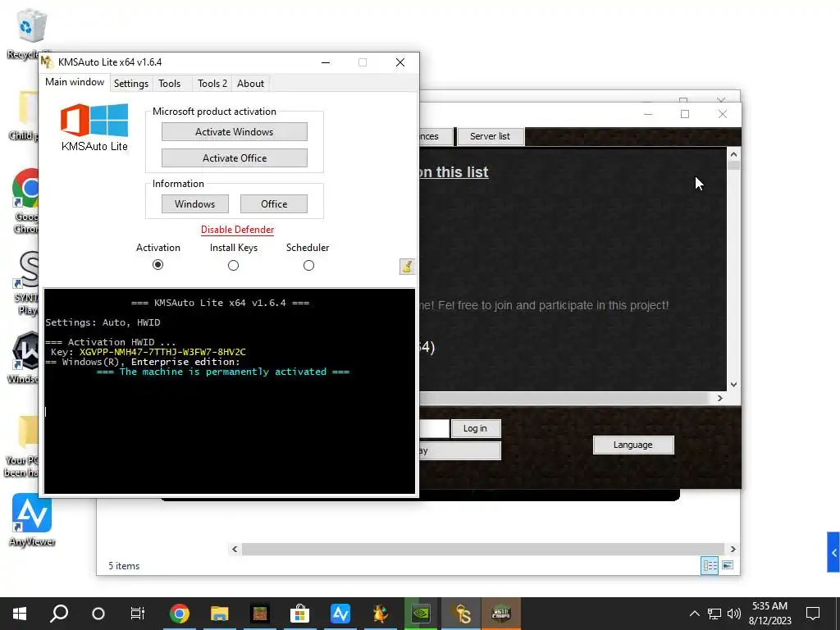
Task: Click the Language button in launcher window
Action: tap(632, 445)
